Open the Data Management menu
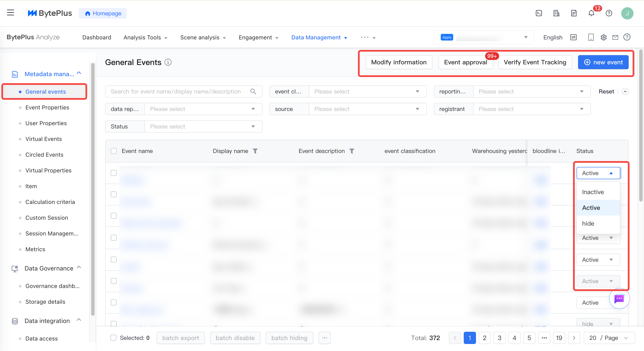 coord(319,37)
